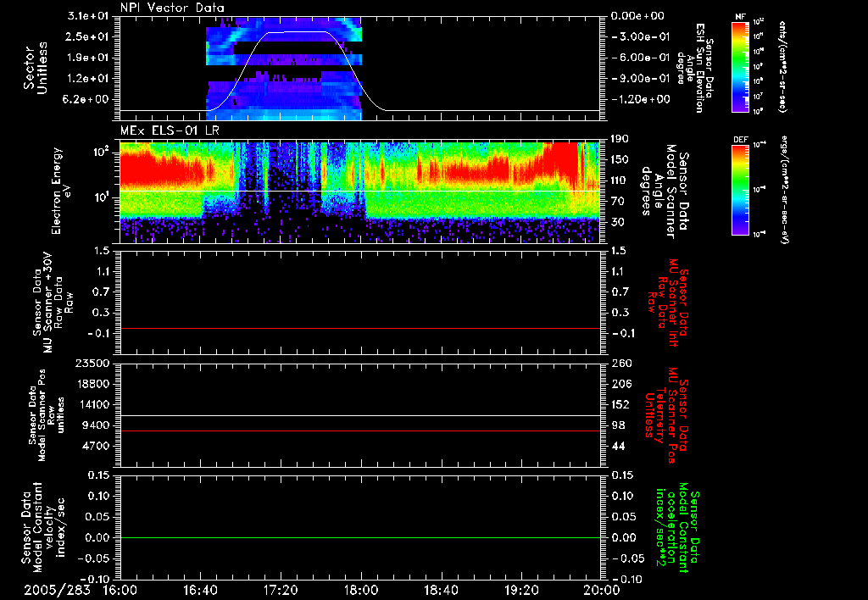This screenshot has width=868, height=600.
Task: Click the '-9.00e-01' elevation tick label
Action: tap(641, 79)
